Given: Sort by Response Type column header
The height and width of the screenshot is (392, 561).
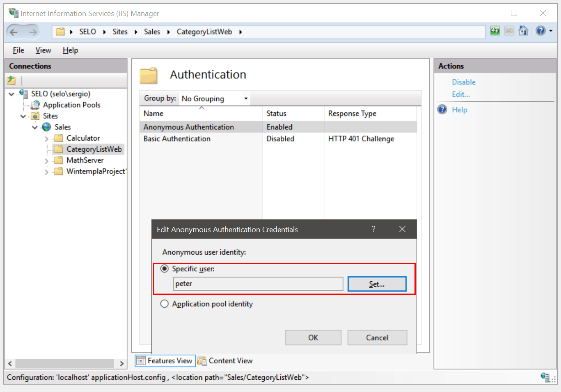Looking at the screenshot, I should tap(370, 114).
